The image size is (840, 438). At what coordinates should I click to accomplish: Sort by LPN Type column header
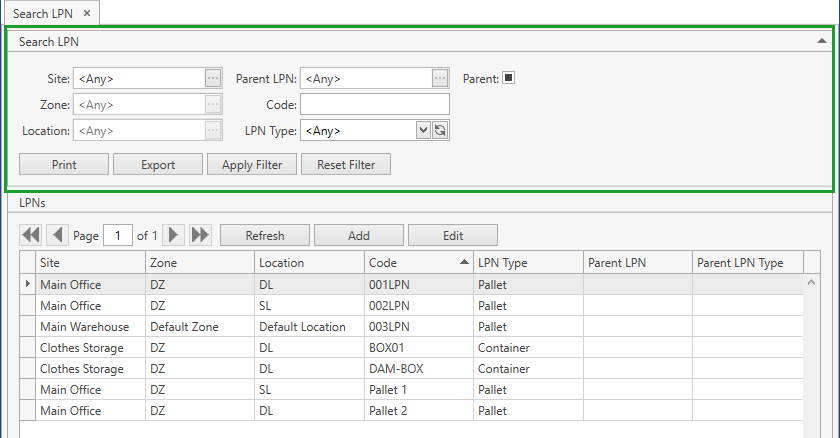point(528,262)
